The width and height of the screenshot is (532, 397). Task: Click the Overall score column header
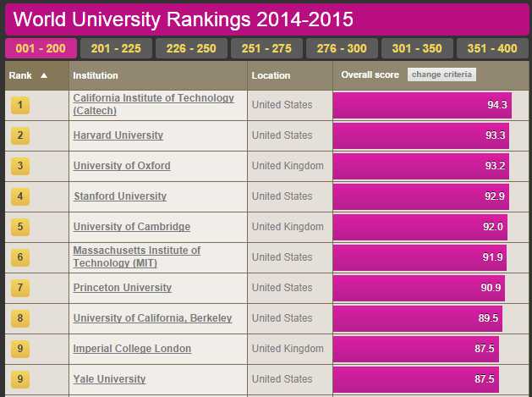click(370, 74)
